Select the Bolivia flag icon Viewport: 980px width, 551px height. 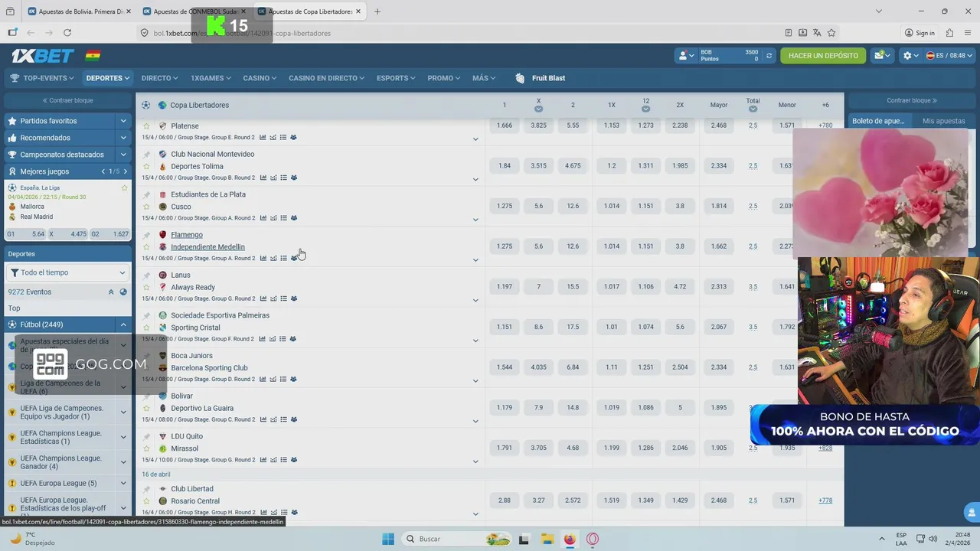(93, 56)
